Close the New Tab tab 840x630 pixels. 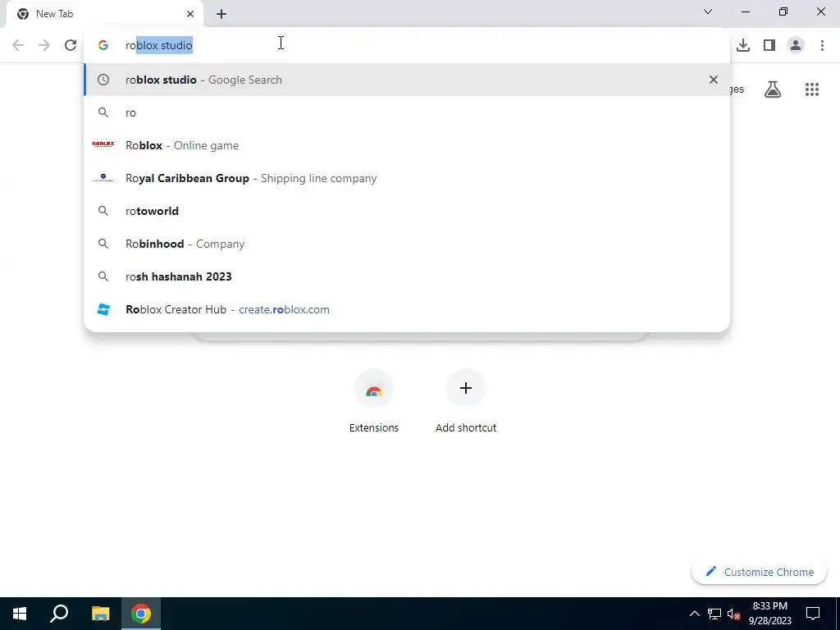coord(190,14)
